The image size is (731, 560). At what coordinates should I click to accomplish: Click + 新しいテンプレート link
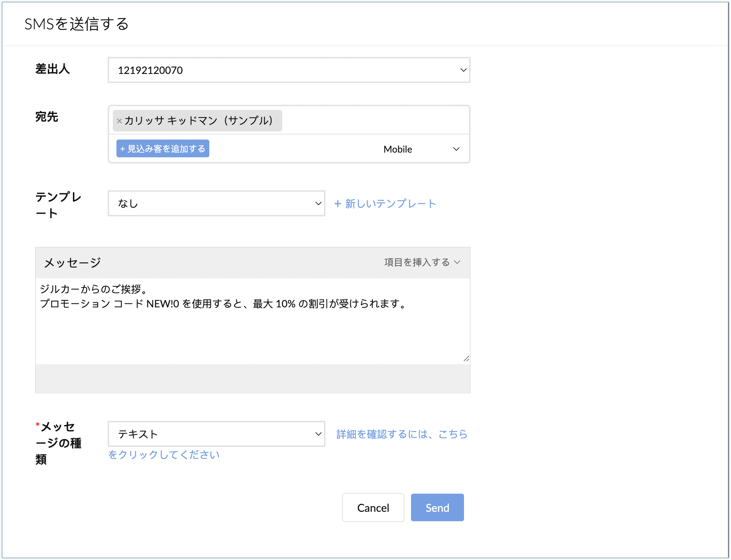point(385,203)
